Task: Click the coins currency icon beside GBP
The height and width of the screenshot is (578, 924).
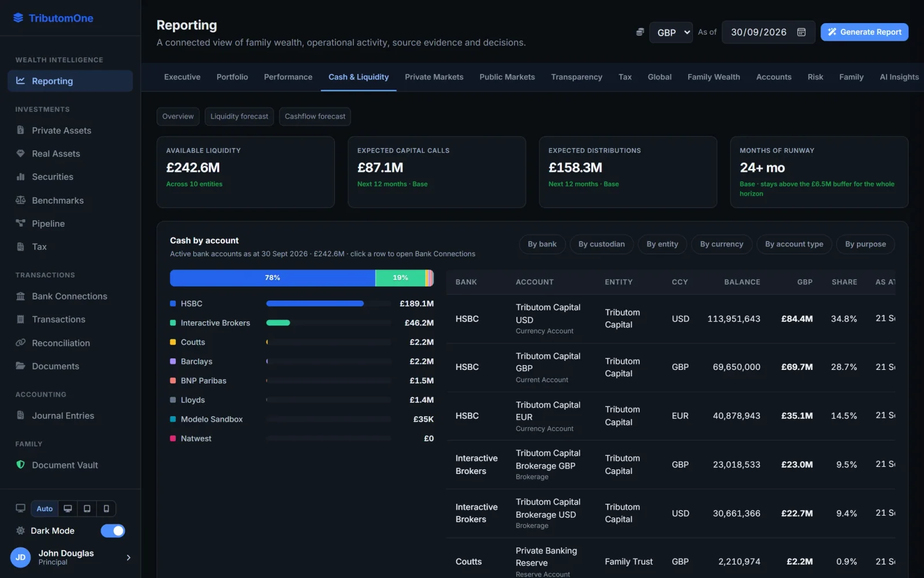Action: pos(640,32)
